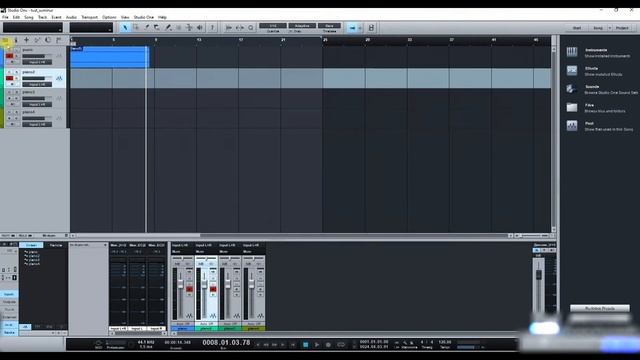The image size is (640, 360).
Task: Open the Studio One menu
Action: (144, 17)
